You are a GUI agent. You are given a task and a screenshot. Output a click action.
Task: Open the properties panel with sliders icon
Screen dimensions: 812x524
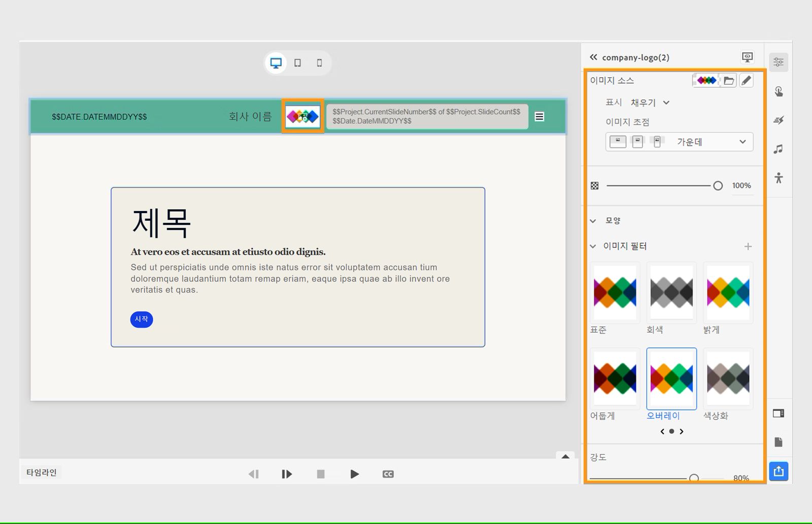[779, 62]
